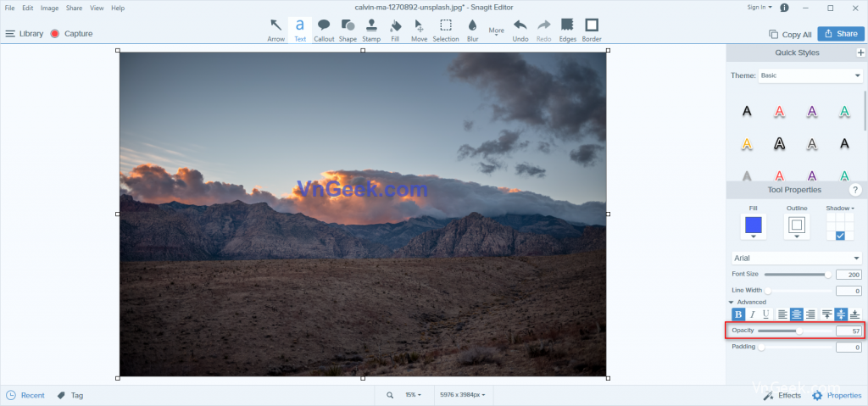Choose the red outlined A quick style in first row
The image size is (868, 406).
[x=780, y=111]
